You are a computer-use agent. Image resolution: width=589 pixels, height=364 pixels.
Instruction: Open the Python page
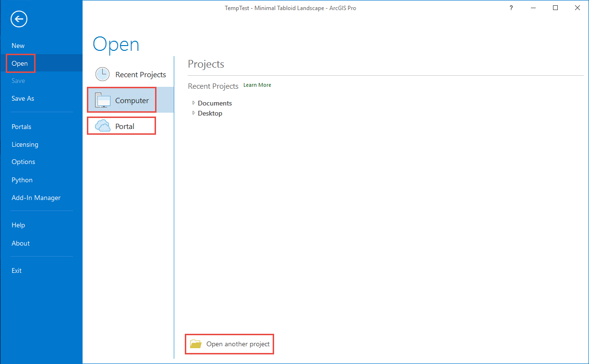[x=22, y=180]
